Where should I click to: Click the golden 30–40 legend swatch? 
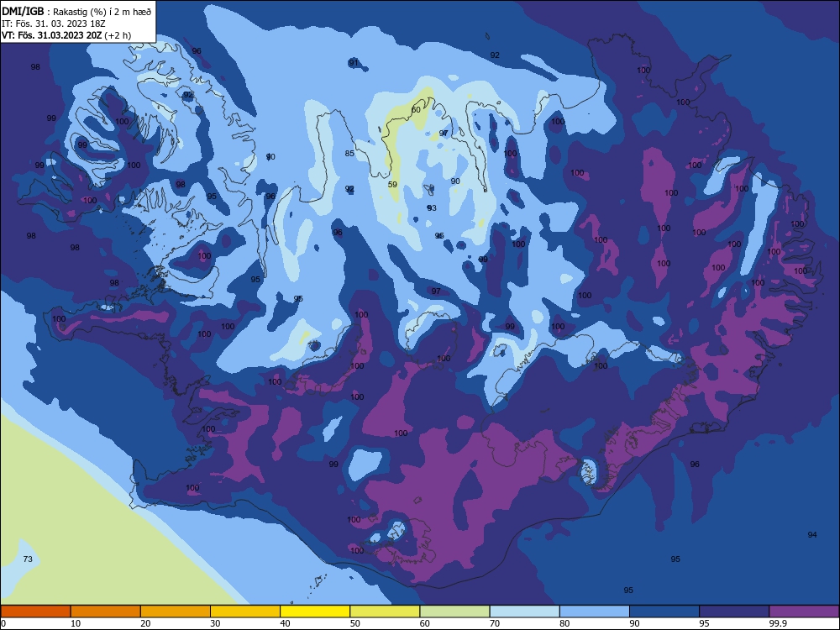tap(245, 612)
